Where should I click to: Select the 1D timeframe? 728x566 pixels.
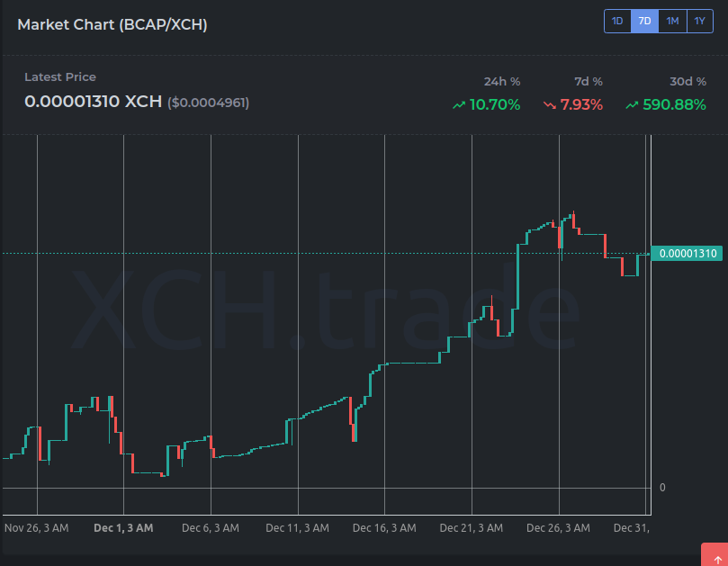coord(617,21)
